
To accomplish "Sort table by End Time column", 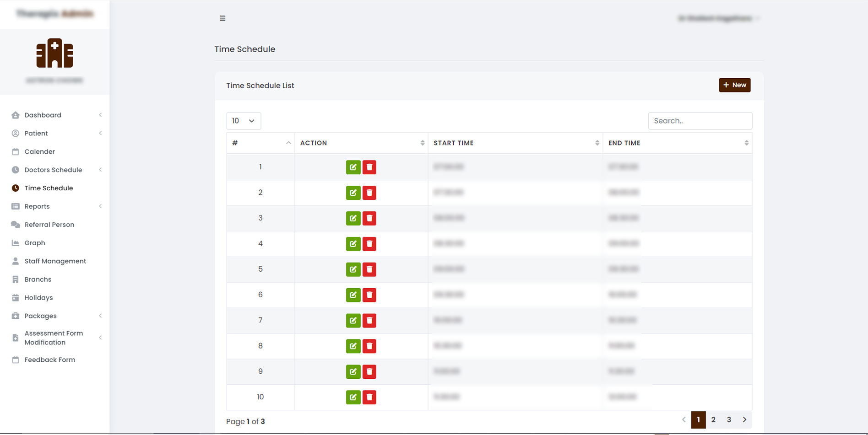I will (677, 143).
